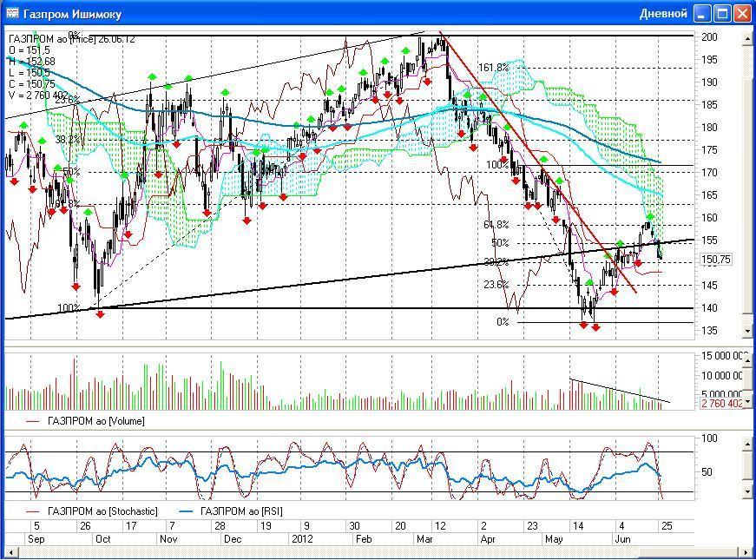The width and height of the screenshot is (756, 560).
Task: Click the 'C = 150,75' close price readout
Action: coord(32,84)
